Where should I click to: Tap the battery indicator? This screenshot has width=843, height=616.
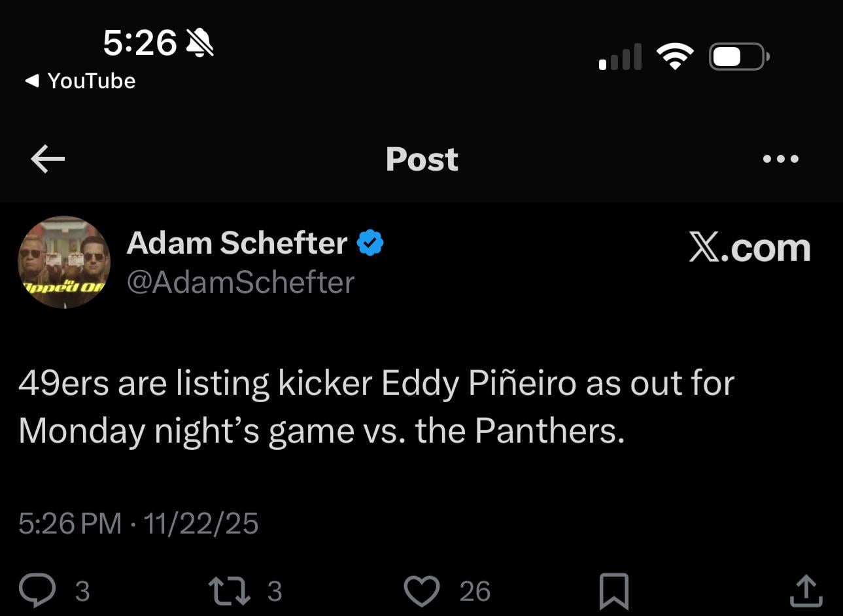tap(738, 56)
